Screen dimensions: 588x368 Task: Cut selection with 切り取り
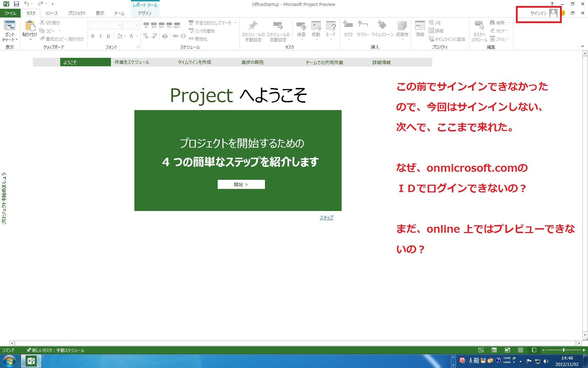click(x=50, y=23)
